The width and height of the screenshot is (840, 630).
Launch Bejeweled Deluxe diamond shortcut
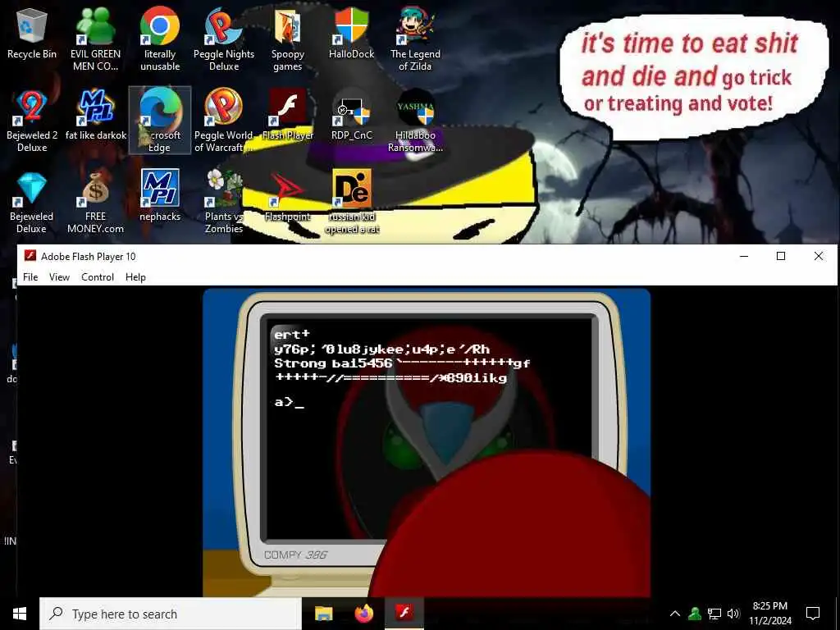(x=32, y=202)
